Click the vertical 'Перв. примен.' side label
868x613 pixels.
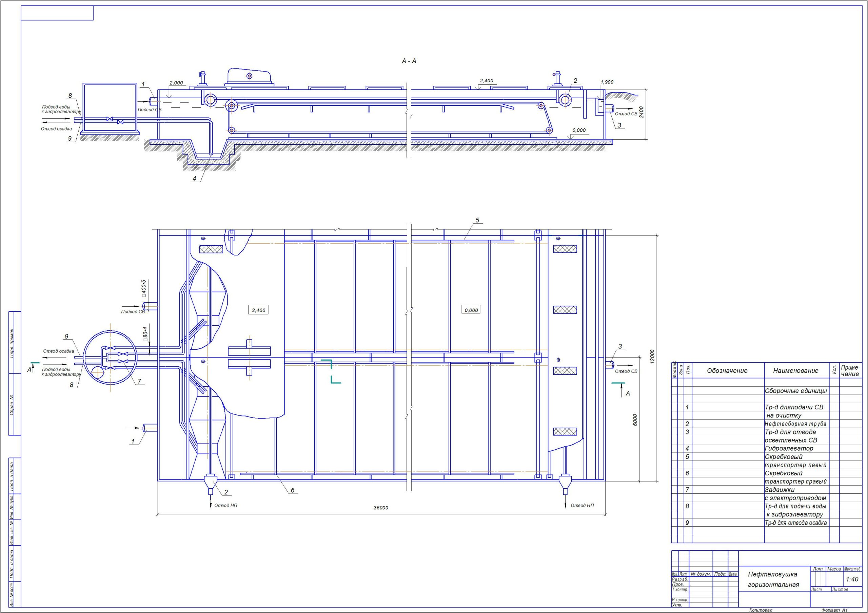coord(12,343)
